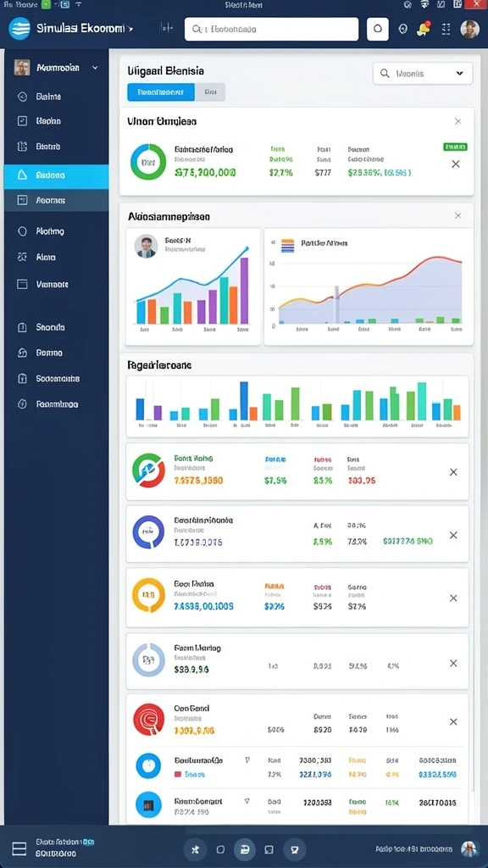This screenshot has width=488, height=868.
Task: Dismiss the green and red donut row
Action: [453, 471]
